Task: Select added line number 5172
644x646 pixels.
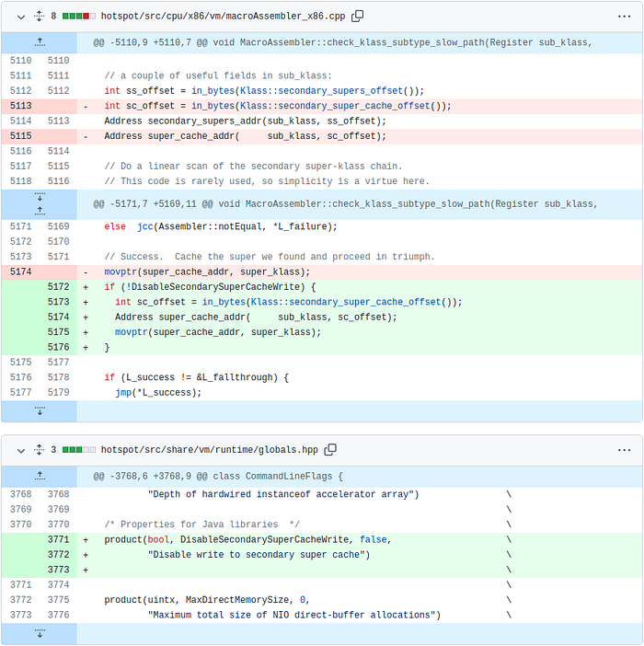Action: [x=58, y=287]
